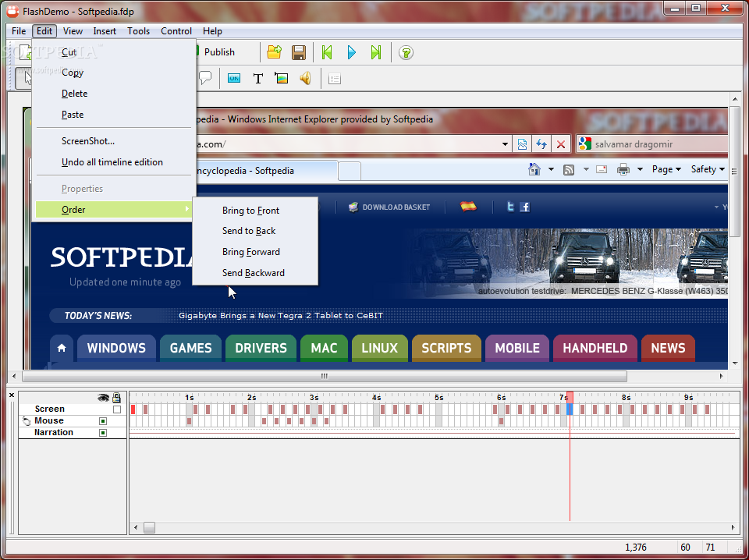Click the canvas horizontal scrollbar thumb
The image size is (749, 560).
pos(325,376)
